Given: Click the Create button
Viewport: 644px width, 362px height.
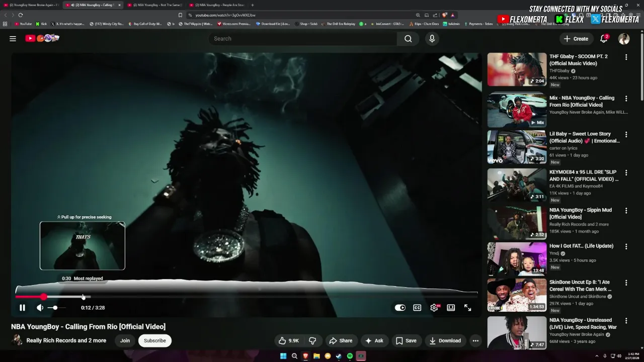Looking at the screenshot, I should [576, 39].
